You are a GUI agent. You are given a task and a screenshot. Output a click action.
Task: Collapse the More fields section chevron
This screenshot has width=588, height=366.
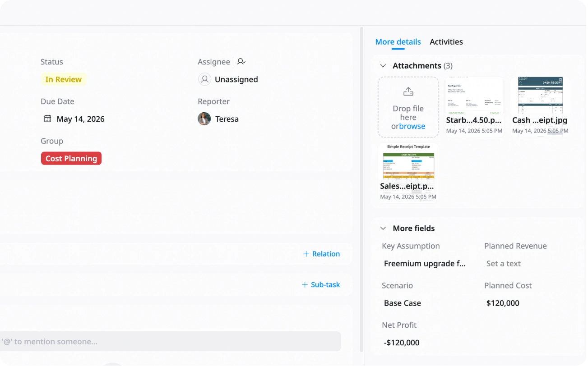tap(383, 229)
